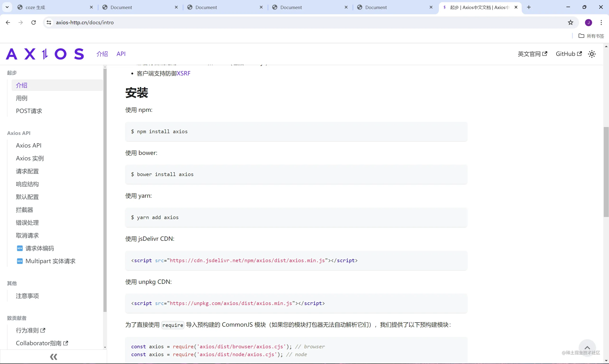Open Axios 实例 in the sidebar
The width and height of the screenshot is (609, 364).
coord(30,158)
